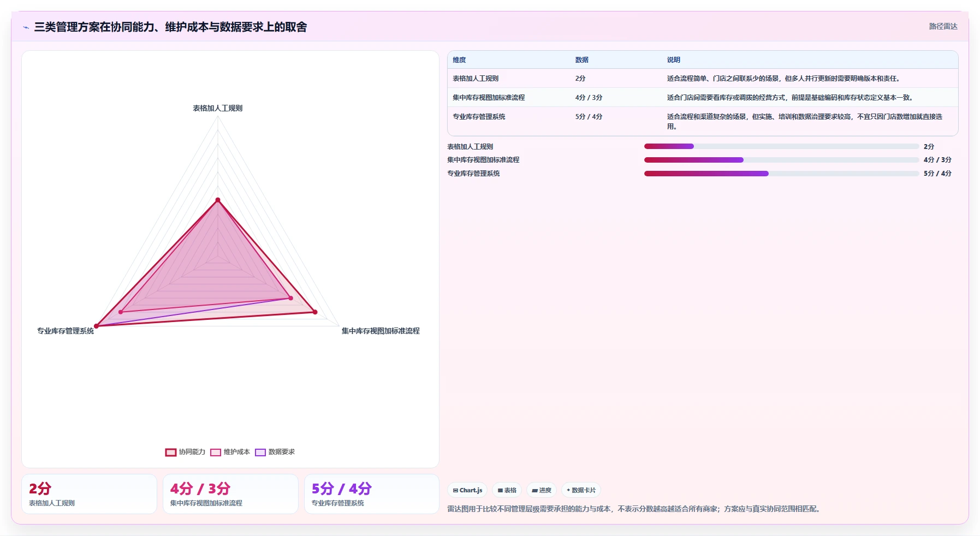Click the 维度 column header

point(459,60)
